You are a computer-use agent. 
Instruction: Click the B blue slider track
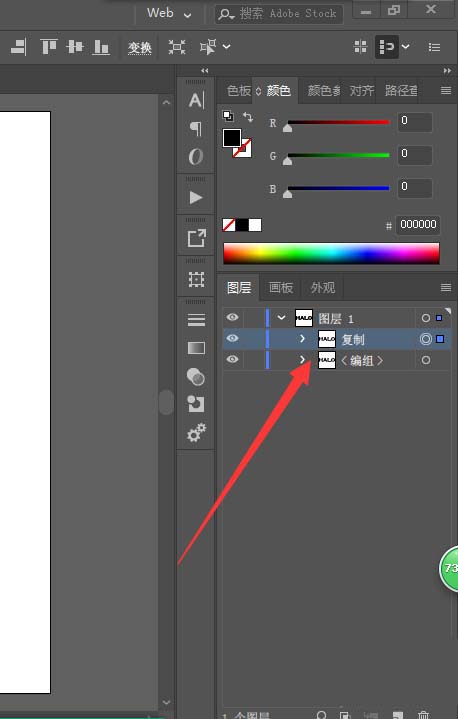338,188
